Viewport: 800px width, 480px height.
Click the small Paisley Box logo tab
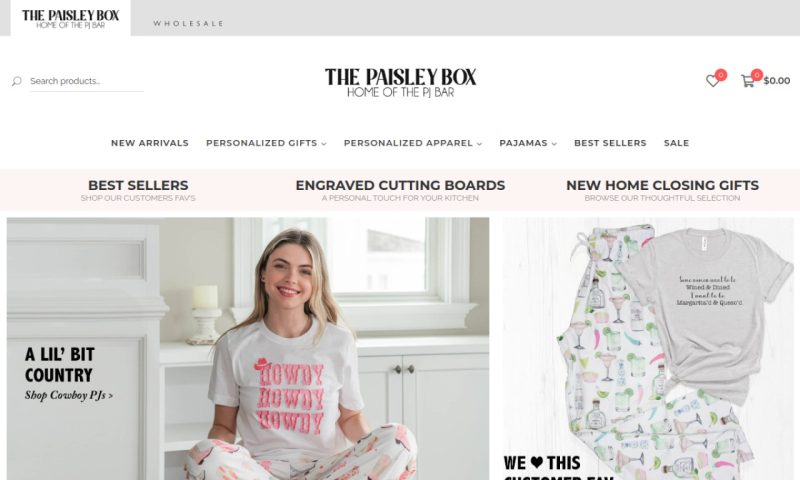70,19
